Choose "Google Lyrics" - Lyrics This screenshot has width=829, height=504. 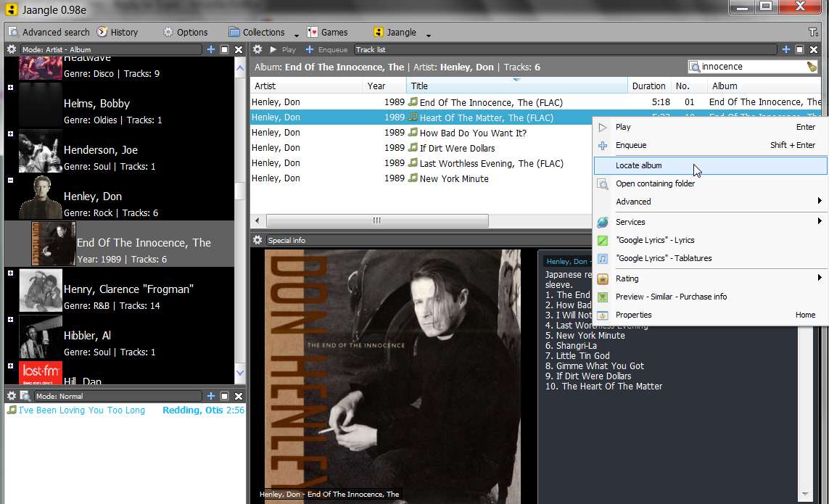pos(710,240)
